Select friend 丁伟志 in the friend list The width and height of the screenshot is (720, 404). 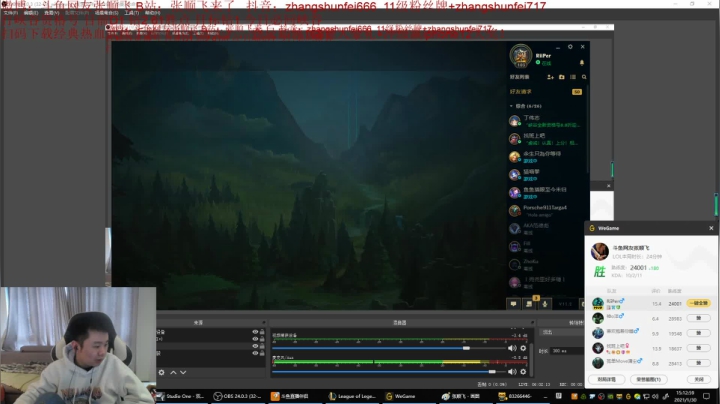tap(546, 121)
